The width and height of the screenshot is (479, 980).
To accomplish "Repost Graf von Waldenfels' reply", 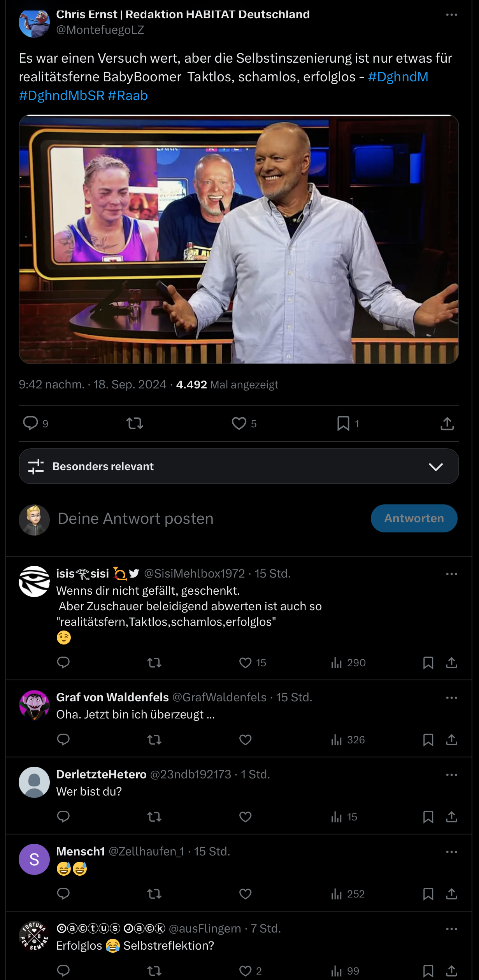I will click(x=154, y=739).
